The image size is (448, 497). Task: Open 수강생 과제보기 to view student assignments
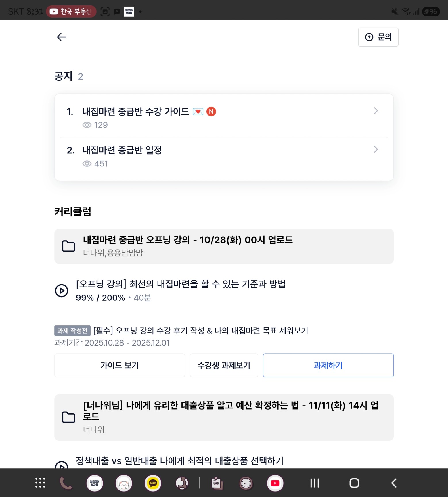224,365
